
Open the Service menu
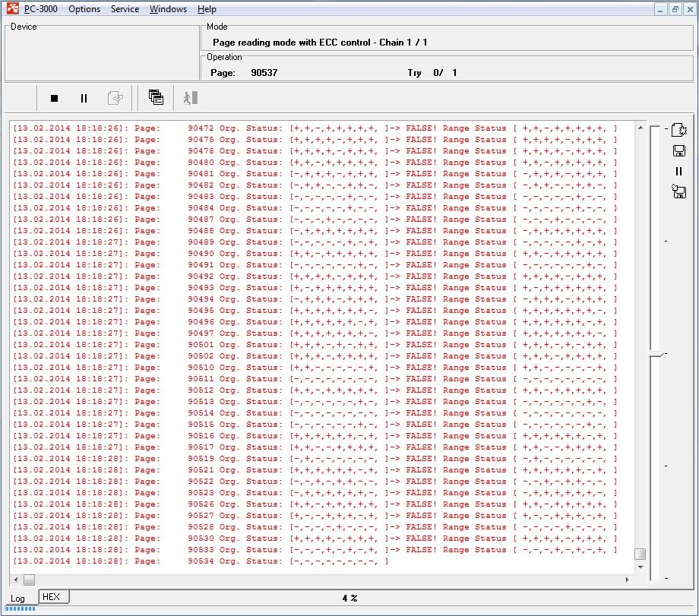tap(125, 9)
